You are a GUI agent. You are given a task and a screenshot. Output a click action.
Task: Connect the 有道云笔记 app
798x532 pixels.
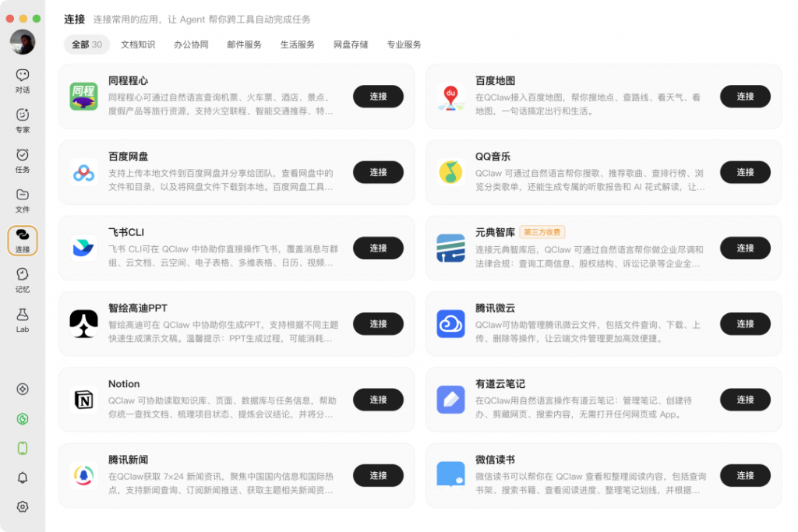click(745, 400)
